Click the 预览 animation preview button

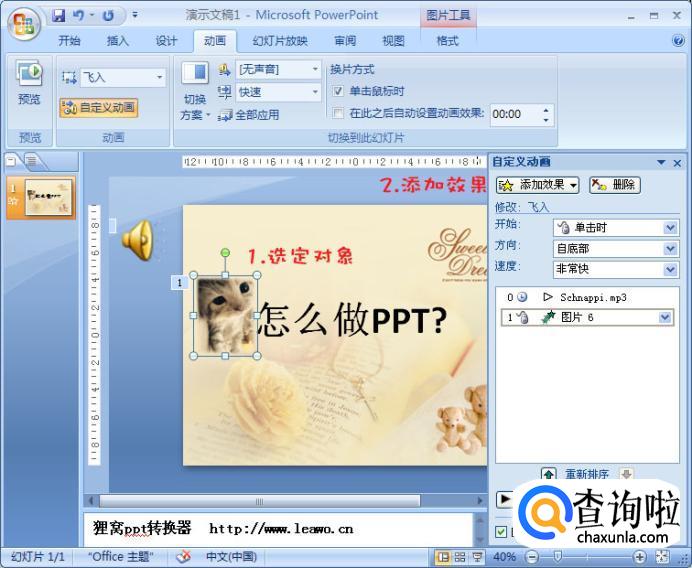pos(29,83)
